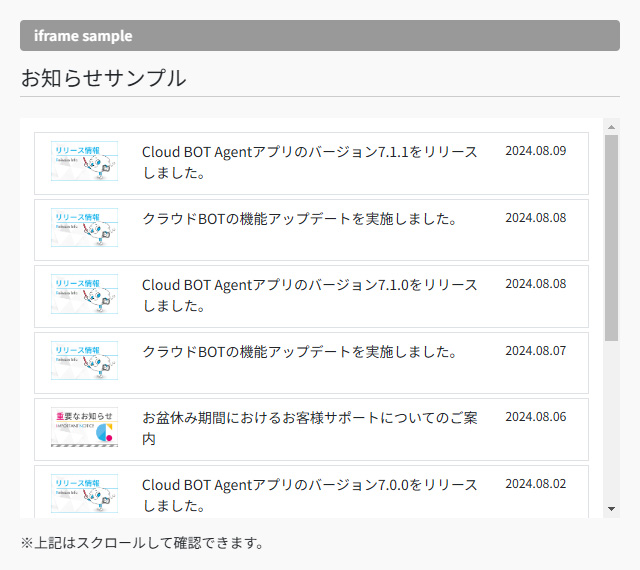Screen dimensions: 640x570
Task: Click the リリース情報 thumbnail for version 7.1.0
Action: coord(84,294)
